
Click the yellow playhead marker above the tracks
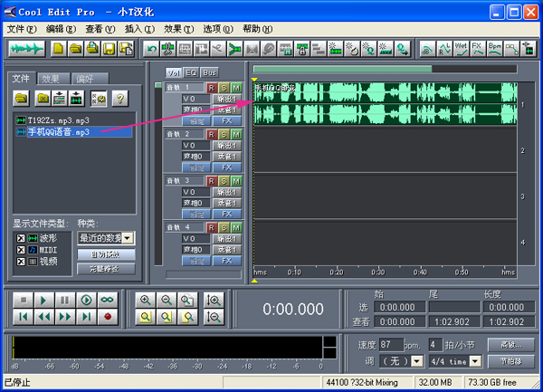pyautogui.click(x=254, y=80)
